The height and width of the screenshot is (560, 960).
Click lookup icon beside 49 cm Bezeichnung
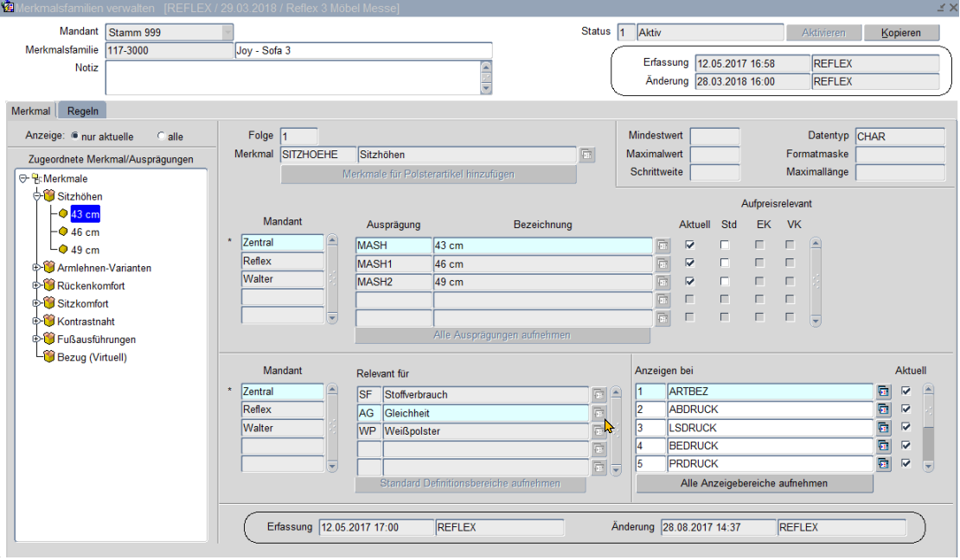pyautogui.click(x=662, y=283)
